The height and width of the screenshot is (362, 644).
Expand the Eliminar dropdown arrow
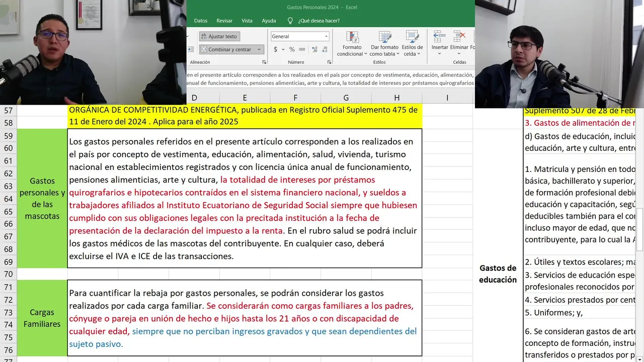459,53
